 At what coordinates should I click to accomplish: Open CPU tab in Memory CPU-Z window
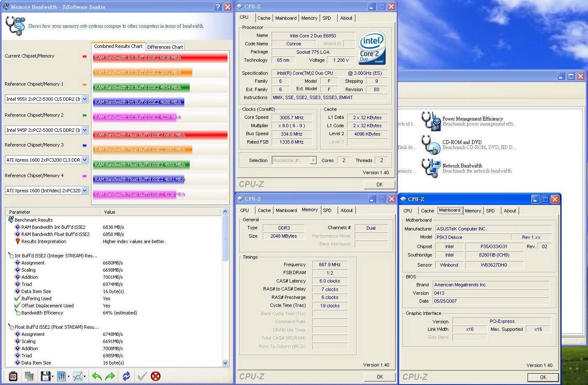point(245,210)
